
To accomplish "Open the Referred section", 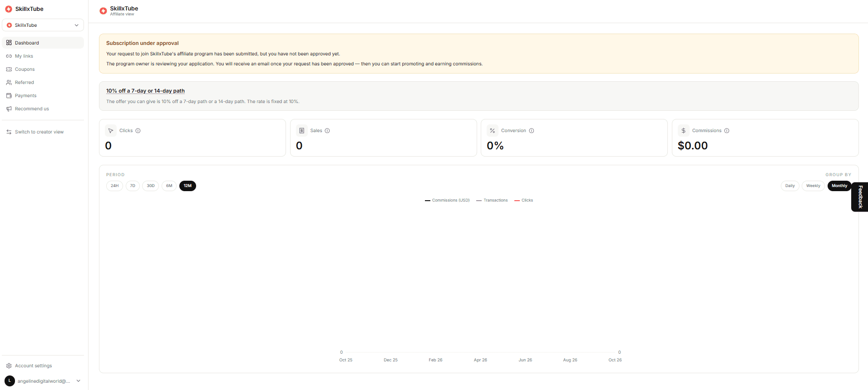I will click(x=43, y=82).
